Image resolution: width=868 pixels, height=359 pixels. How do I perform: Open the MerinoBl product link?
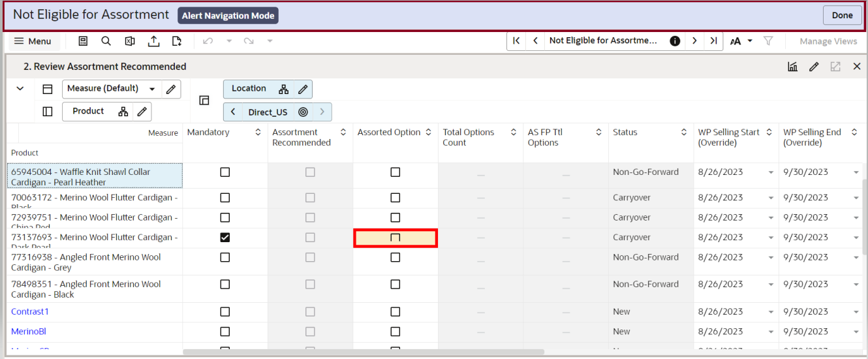(29, 332)
